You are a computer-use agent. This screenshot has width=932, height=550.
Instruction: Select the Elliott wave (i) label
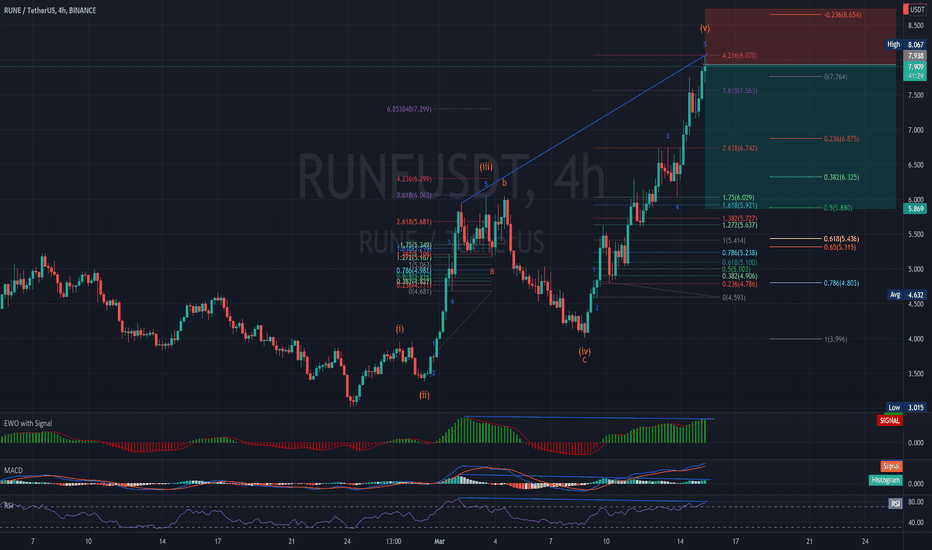click(x=399, y=329)
